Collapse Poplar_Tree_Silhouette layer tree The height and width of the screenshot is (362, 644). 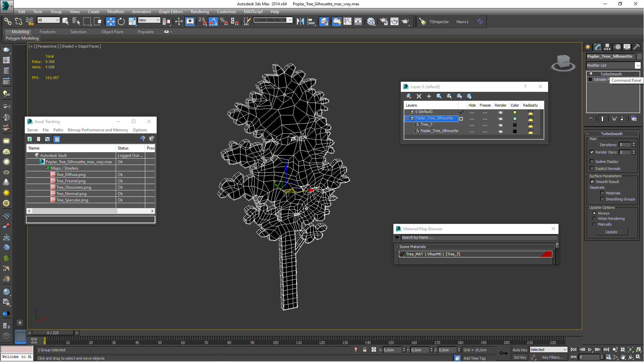click(x=407, y=118)
